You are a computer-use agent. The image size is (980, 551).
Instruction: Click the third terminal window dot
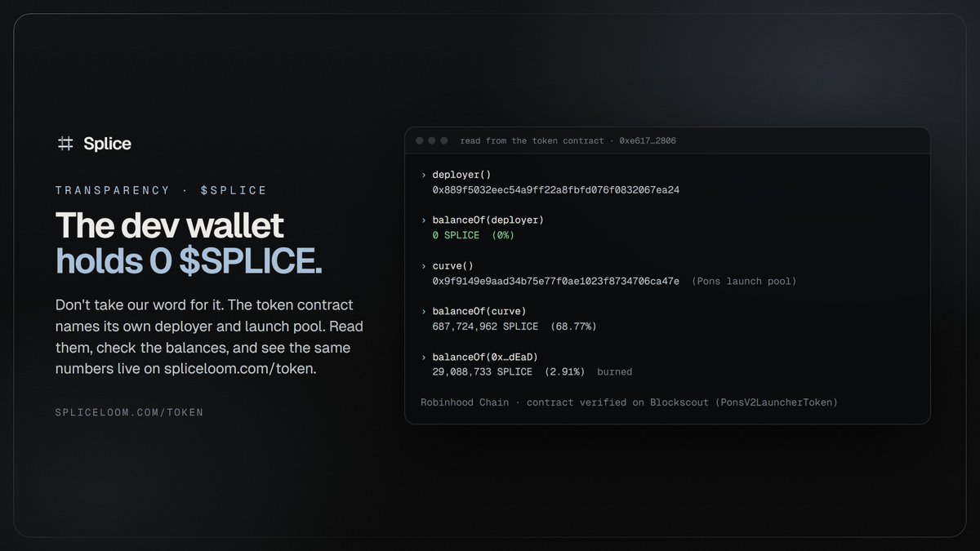444,140
